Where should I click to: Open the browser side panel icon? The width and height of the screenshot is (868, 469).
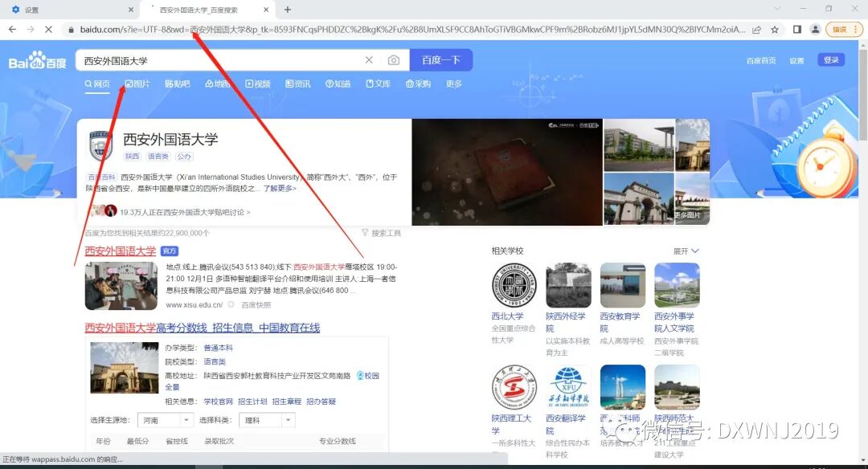coord(797,29)
